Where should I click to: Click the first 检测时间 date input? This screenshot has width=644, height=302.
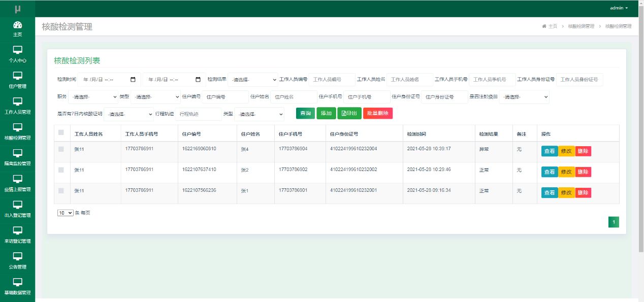click(108, 80)
